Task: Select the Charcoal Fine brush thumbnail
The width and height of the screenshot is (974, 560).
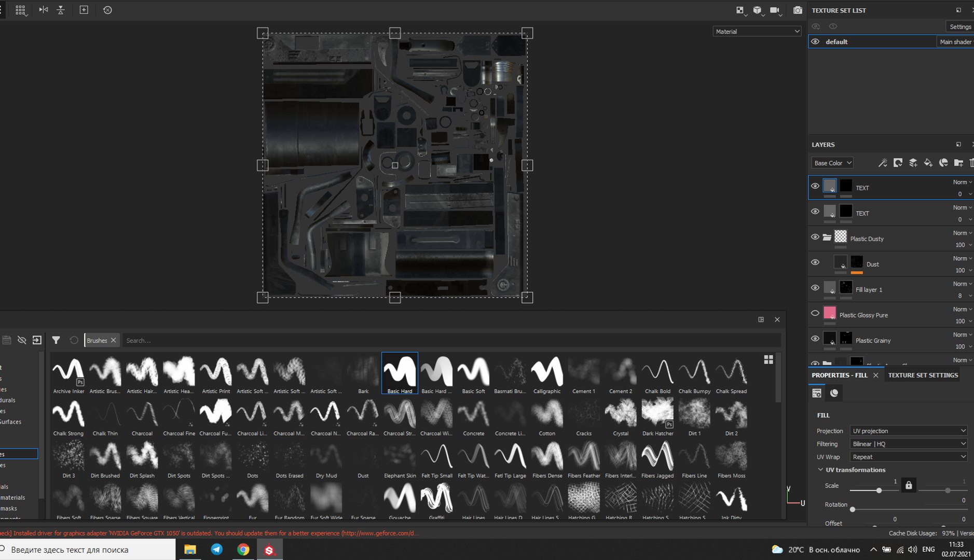Action: (179, 416)
